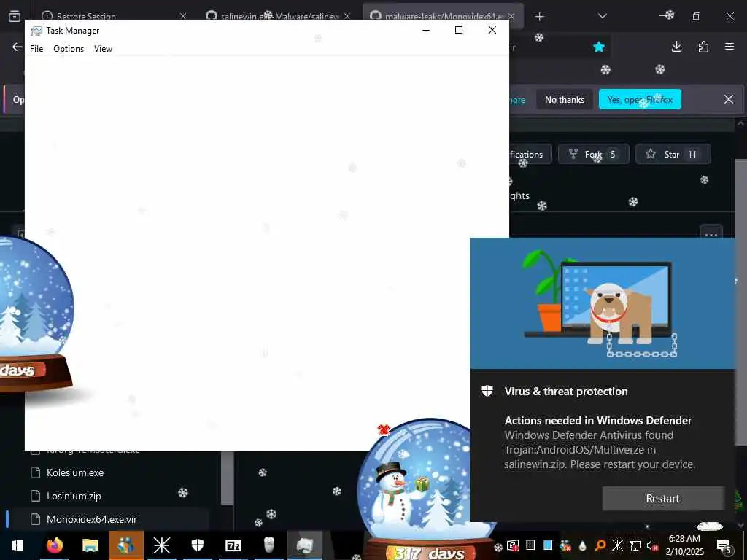747x560 pixels.
Task: Click the water drop tray icon
Action: coord(583,545)
